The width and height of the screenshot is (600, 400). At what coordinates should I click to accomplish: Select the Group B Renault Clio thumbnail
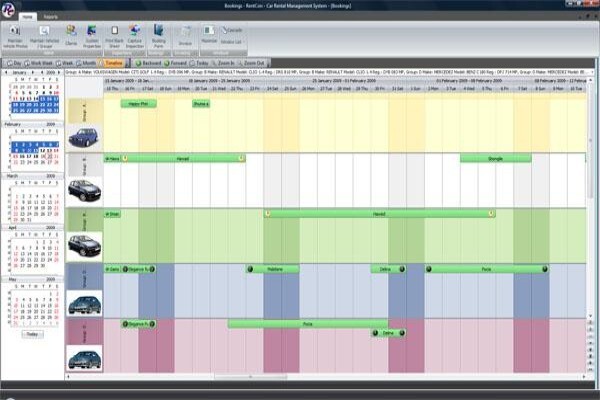click(84, 191)
